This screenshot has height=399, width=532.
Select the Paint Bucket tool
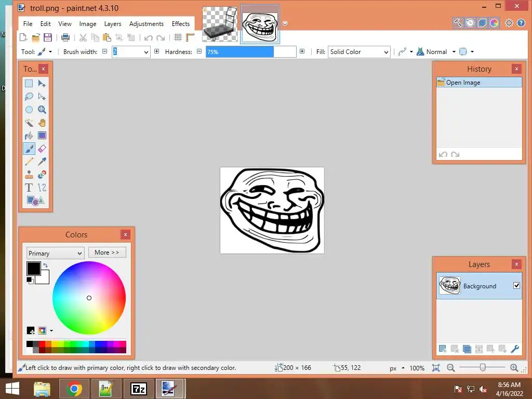coord(29,136)
